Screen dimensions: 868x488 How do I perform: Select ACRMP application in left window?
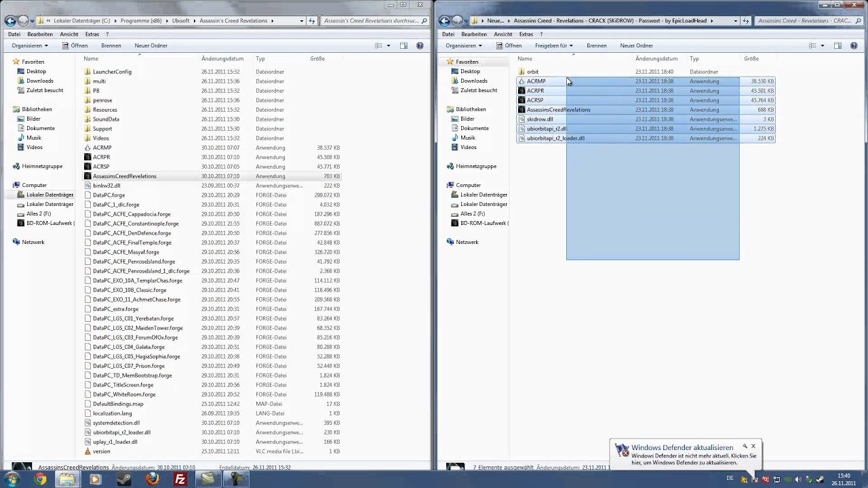(102, 148)
